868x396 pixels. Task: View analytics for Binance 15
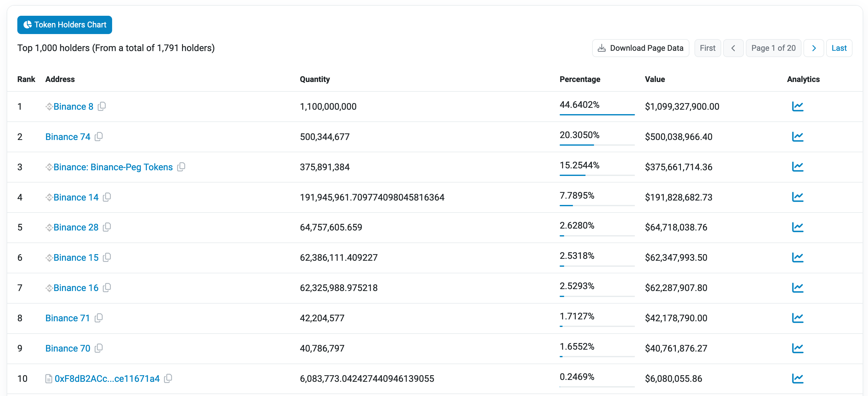coord(797,257)
